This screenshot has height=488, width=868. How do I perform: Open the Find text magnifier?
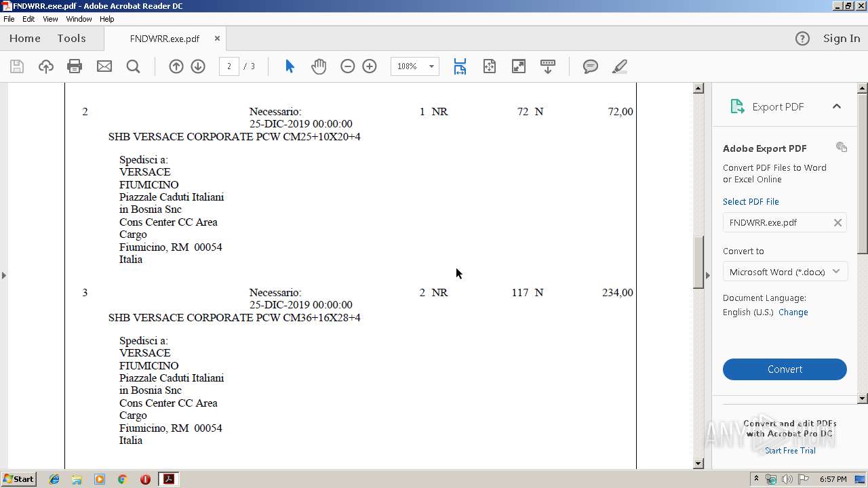click(x=134, y=66)
